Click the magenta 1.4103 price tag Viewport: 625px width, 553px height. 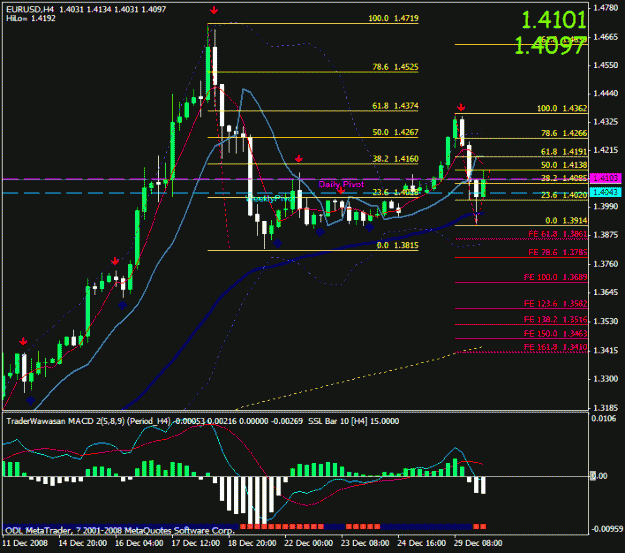pos(606,178)
